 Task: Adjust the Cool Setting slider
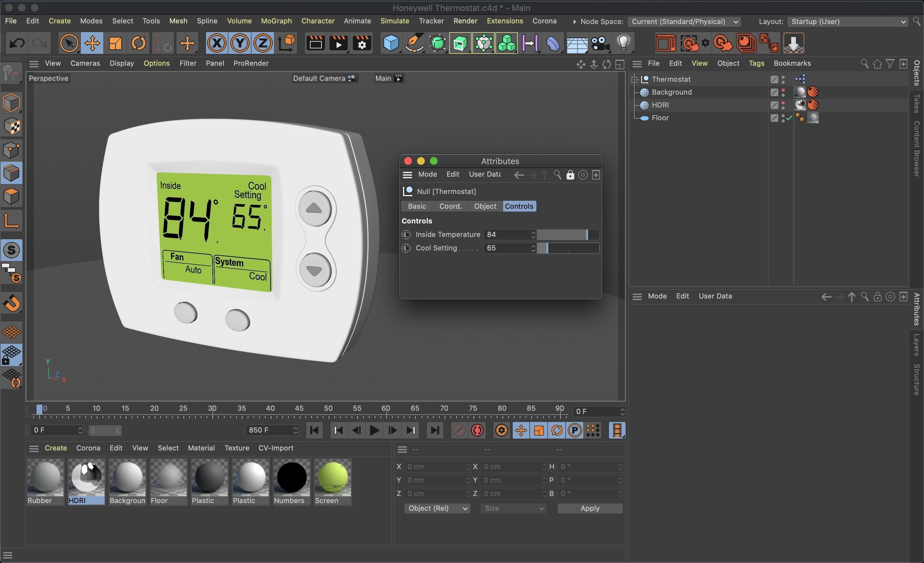coord(568,248)
